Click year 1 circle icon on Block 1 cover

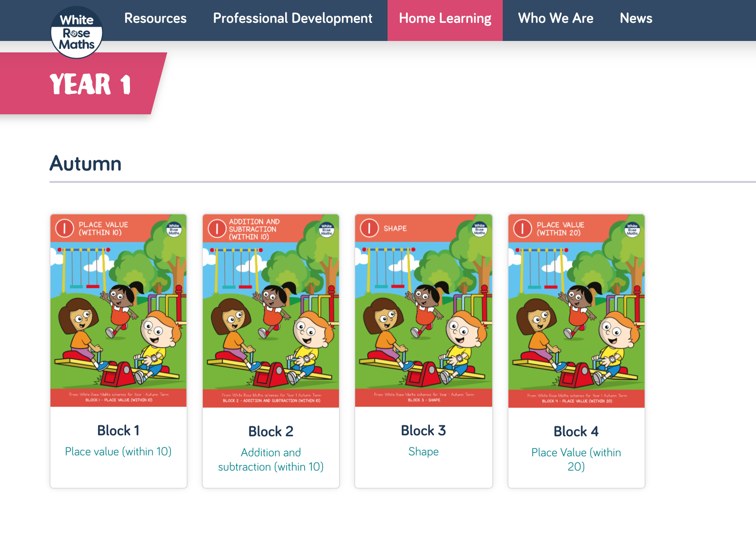[x=65, y=228]
